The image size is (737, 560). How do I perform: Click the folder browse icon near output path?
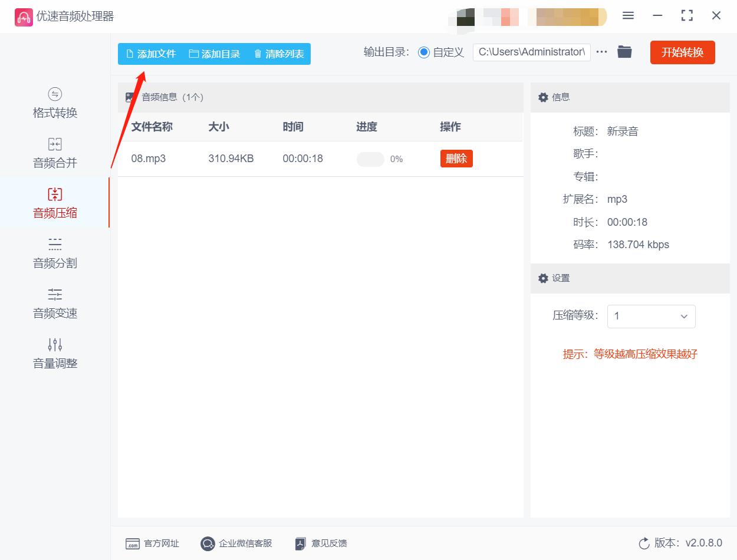click(624, 52)
